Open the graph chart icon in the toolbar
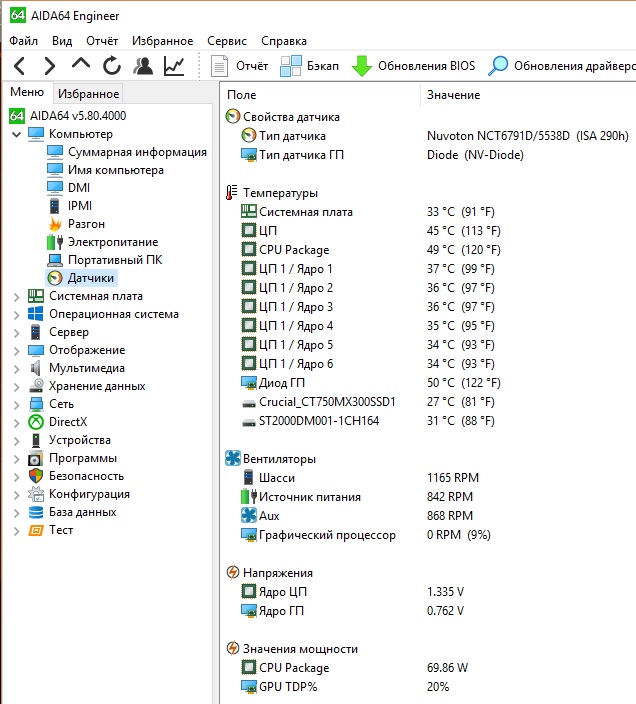 tap(174, 66)
